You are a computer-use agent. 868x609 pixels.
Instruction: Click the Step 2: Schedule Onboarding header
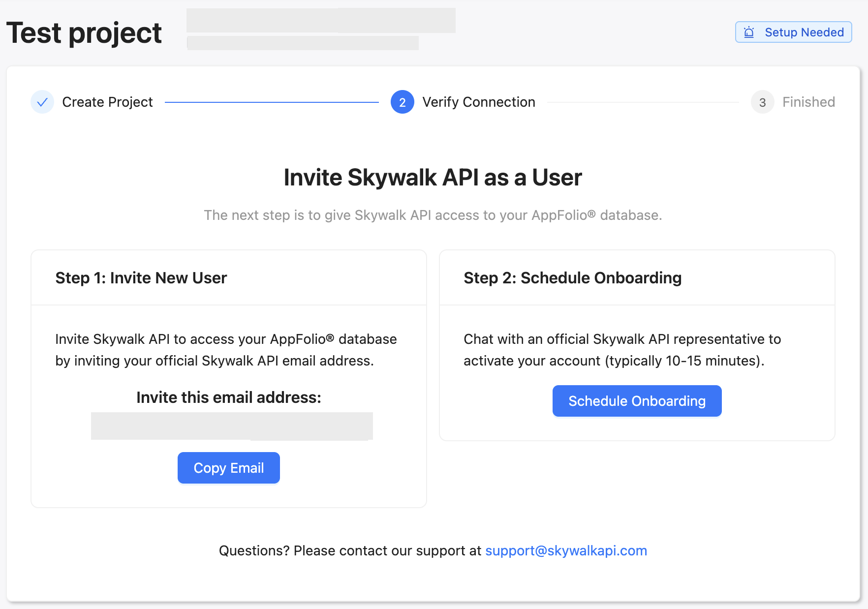coord(572,277)
